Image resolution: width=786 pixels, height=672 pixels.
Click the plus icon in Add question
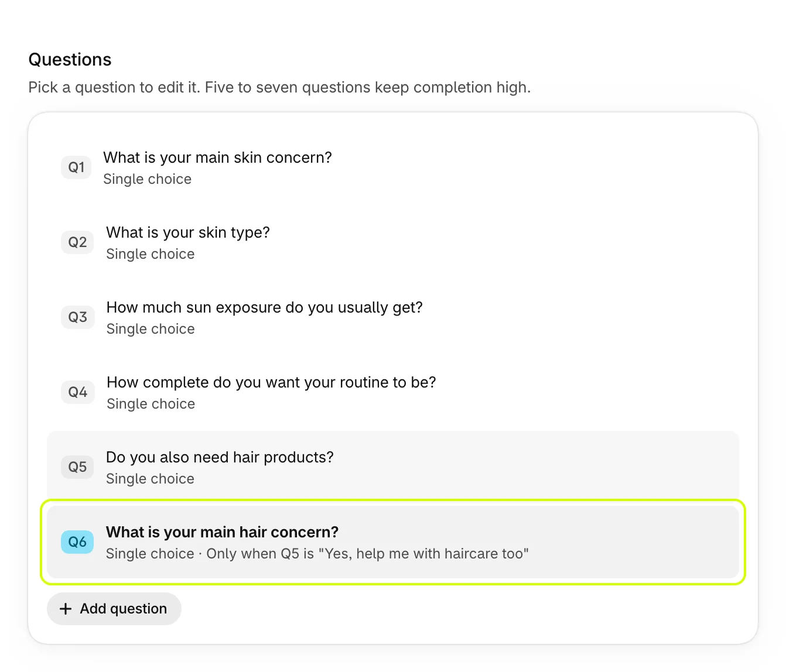66,609
